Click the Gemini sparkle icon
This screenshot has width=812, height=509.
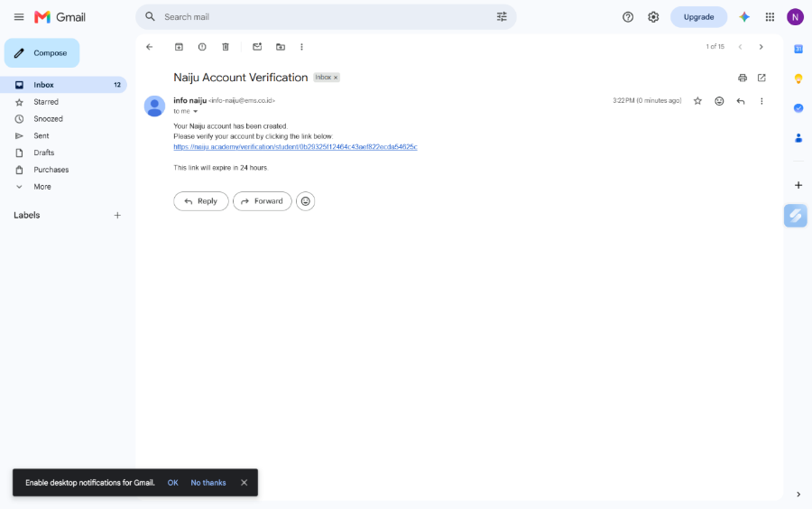pyautogui.click(x=744, y=17)
